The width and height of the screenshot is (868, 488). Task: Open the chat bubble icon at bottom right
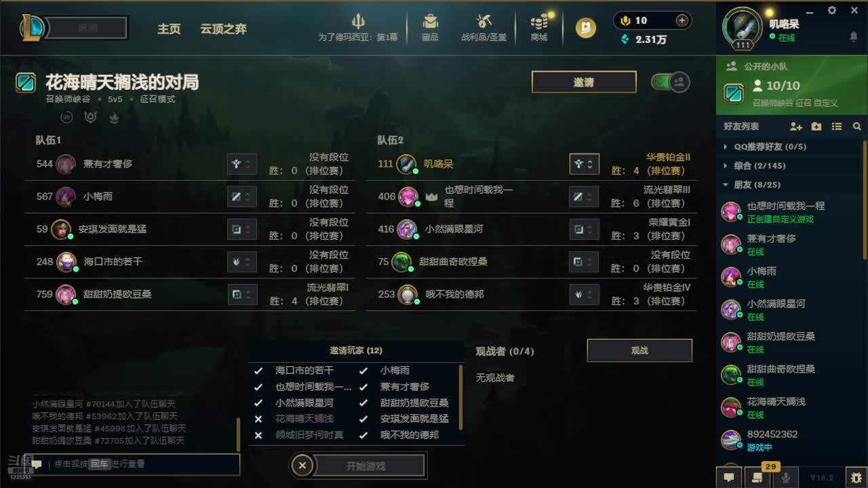(x=729, y=477)
